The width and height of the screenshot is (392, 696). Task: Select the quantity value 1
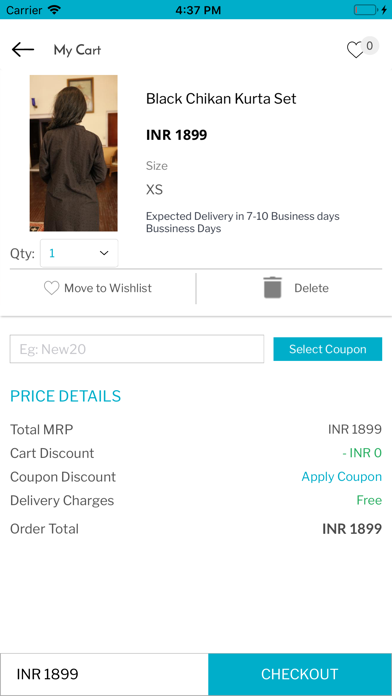pyautogui.click(x=52, y=253)
